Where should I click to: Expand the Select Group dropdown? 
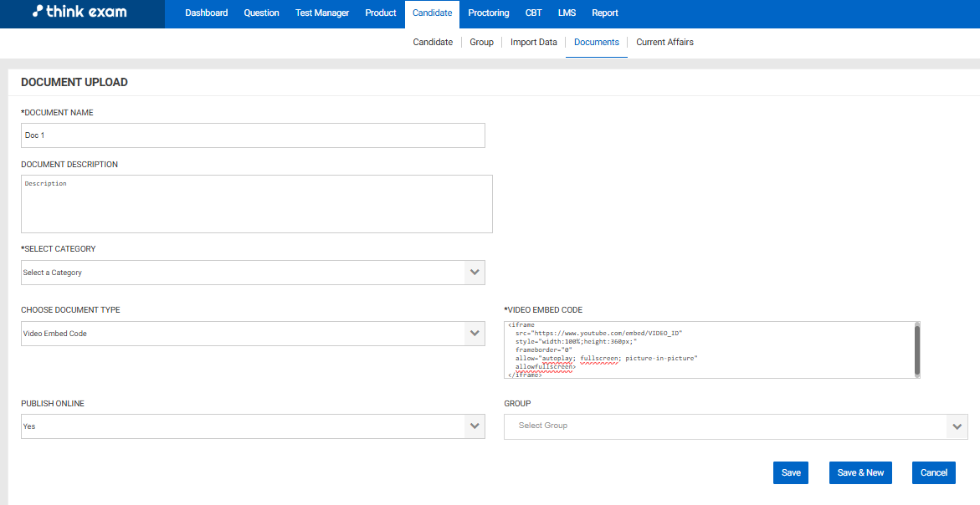(735, 426)
